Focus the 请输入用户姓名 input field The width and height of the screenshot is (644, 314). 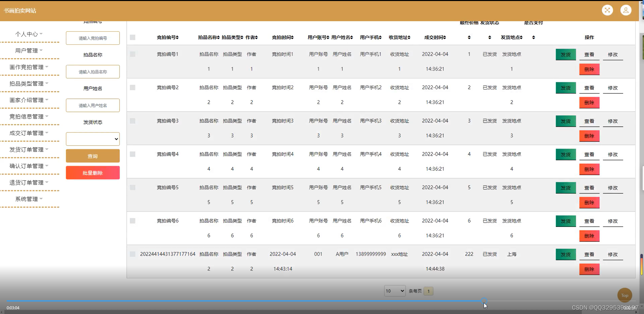click(x=93, y=105)
